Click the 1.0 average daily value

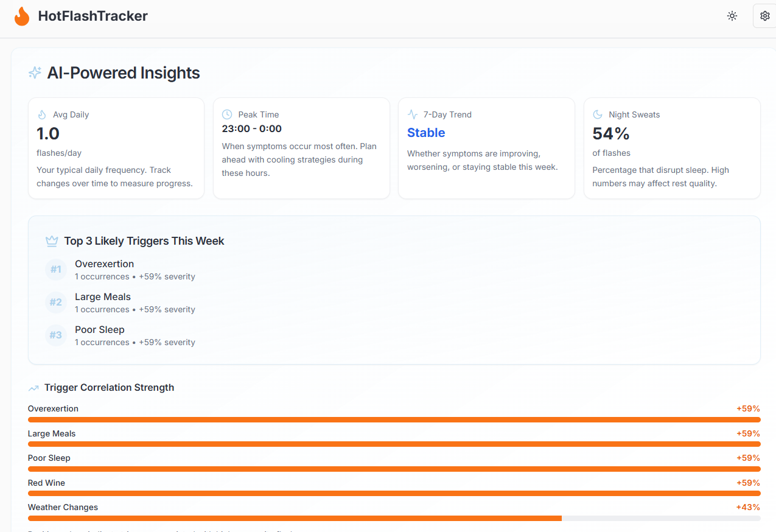[x=48, y=133]
